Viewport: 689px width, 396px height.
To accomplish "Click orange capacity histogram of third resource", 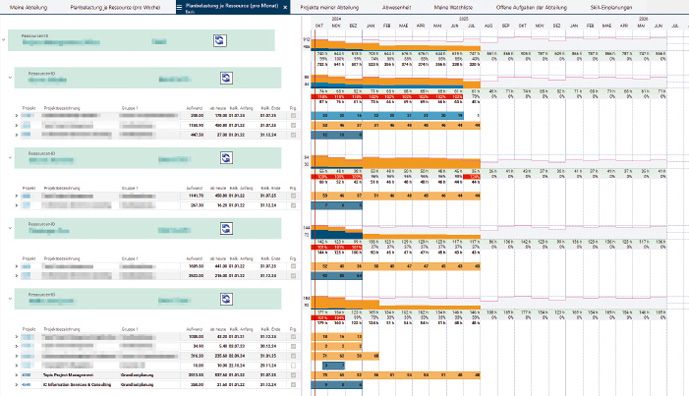I will click(x=395, y=162).
